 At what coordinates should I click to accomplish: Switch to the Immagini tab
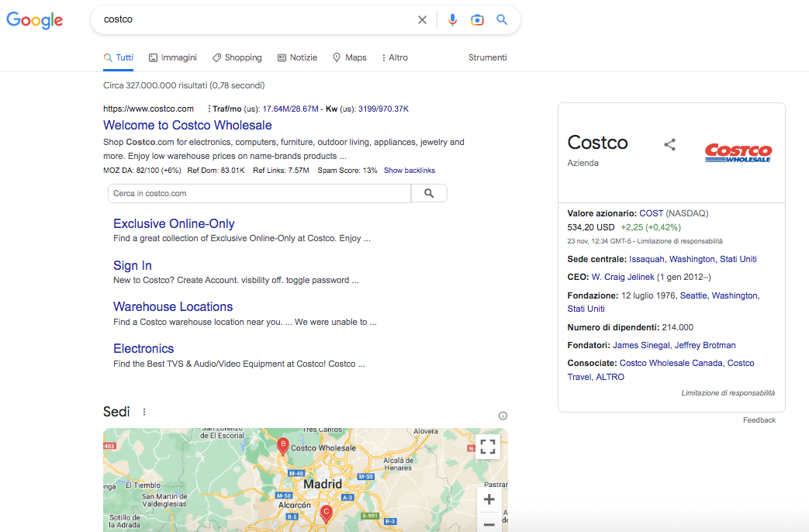173,58
